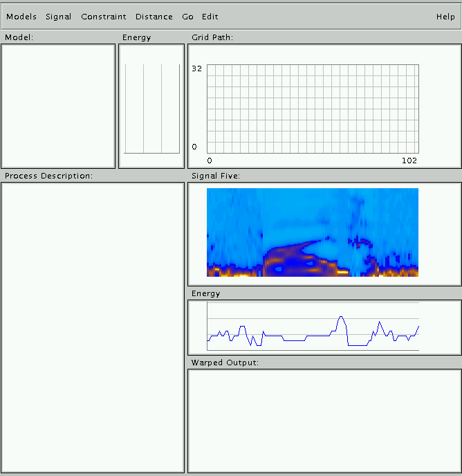Click a cell in the Grid Path grid
Screen dimensions: 462x476
(313, 109)
